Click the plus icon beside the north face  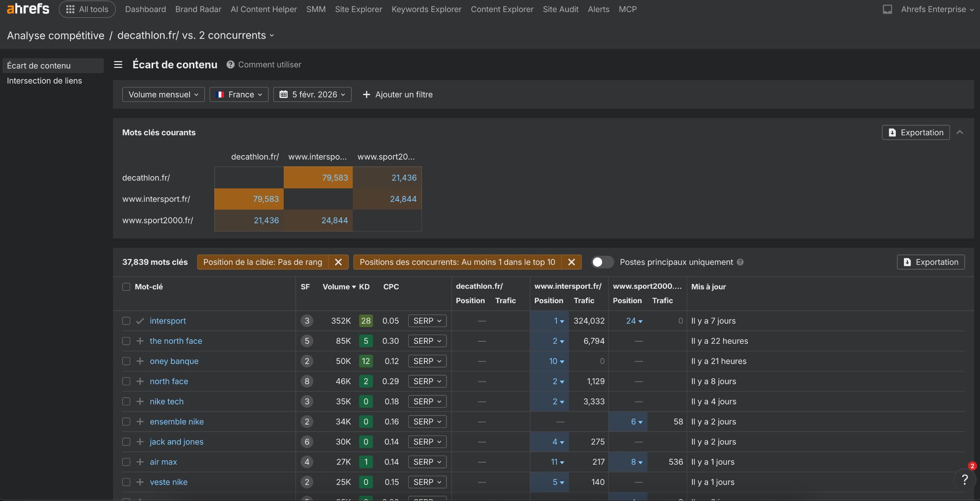pyautogui.click(x=140, y=341)
